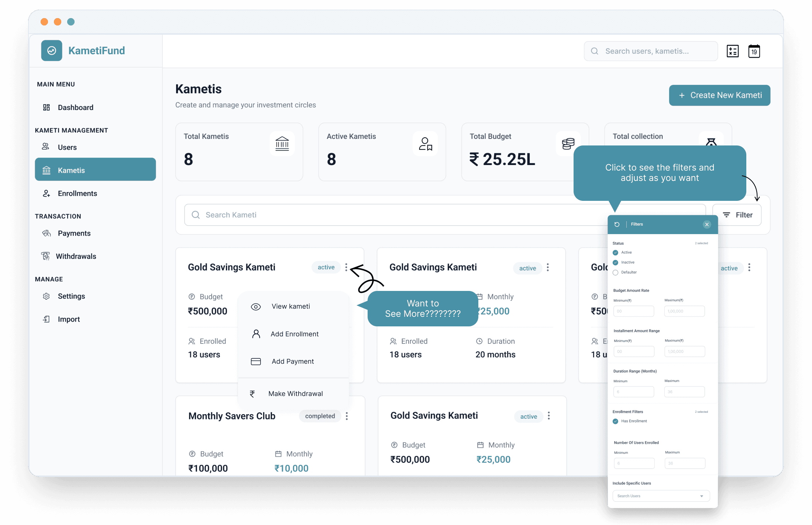The image size is (812, 525).
Task: Open the calendar icon showing 19
Action: click(754, 51)
